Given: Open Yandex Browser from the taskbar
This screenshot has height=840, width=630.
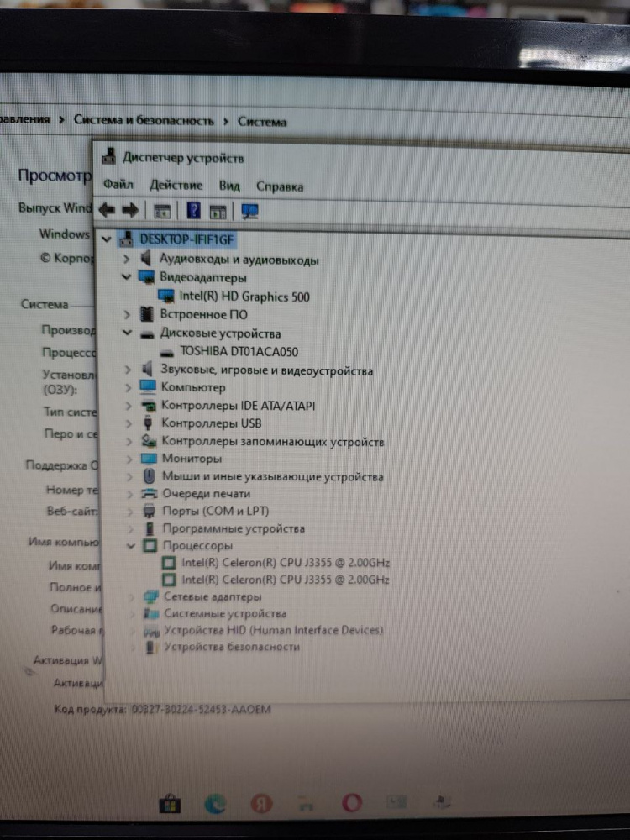Looking at the screenshot, I should 262,804.
